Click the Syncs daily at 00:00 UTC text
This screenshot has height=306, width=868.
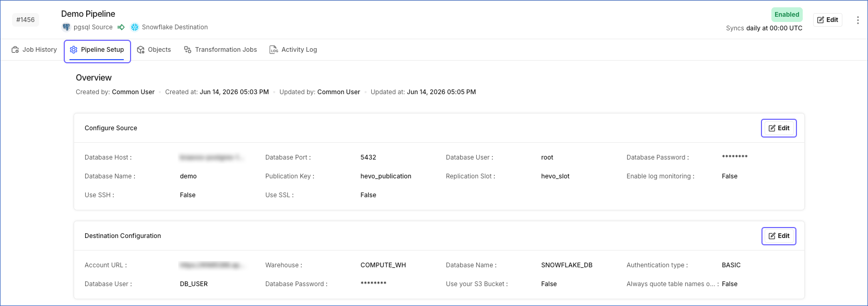pyautogui.click(x=764, y=28)
